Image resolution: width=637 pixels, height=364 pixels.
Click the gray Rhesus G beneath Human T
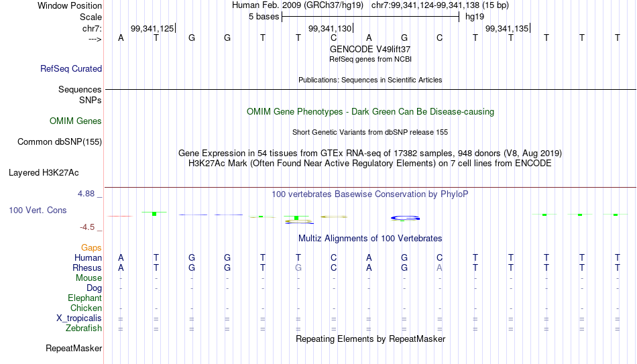click(x=298, y=268)
